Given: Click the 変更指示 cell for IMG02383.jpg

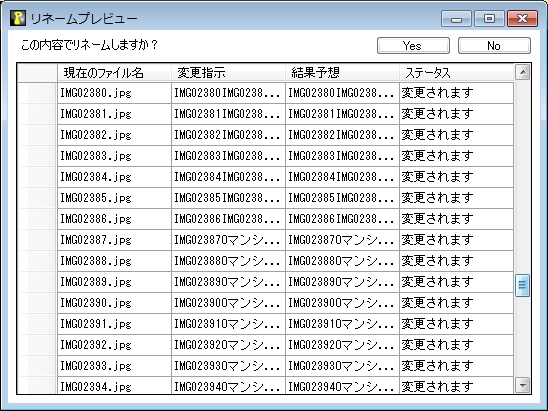Looking at the screenshot, I should [229, 156].
